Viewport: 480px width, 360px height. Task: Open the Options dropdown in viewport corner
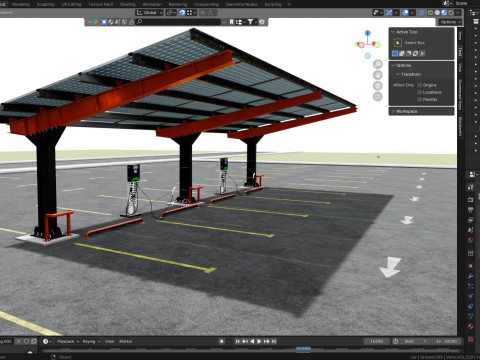(450, 22)
